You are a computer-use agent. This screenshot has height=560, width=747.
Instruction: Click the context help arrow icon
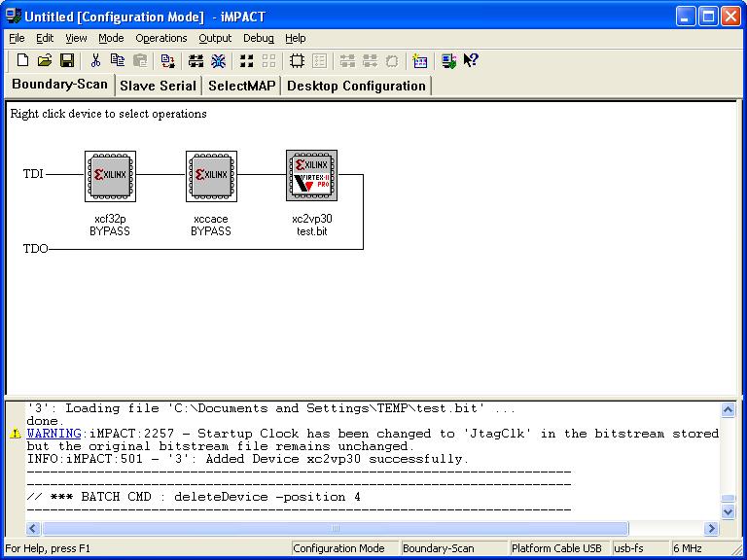click(x=471, y=61)
